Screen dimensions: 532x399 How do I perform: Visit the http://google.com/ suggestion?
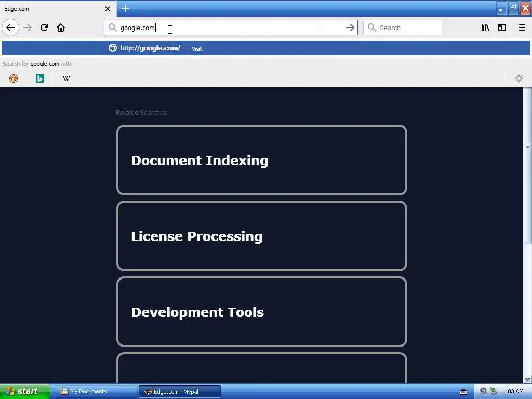[265, 48]
